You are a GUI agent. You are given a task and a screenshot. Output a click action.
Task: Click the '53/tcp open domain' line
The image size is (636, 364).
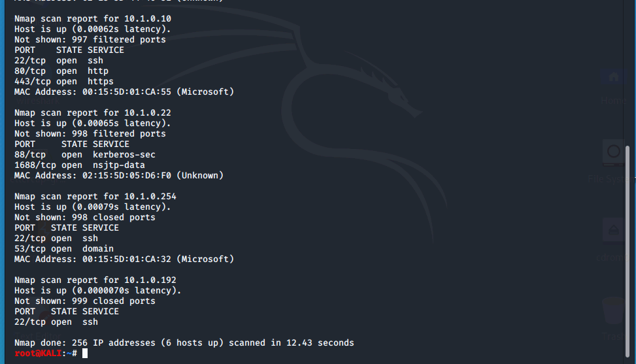[x=64, y=249]
